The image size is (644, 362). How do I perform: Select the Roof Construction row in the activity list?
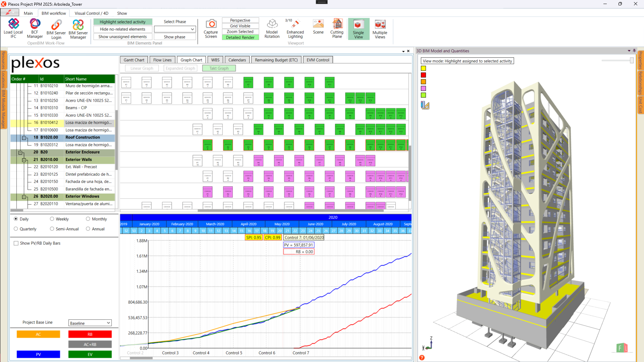point(83,137)
